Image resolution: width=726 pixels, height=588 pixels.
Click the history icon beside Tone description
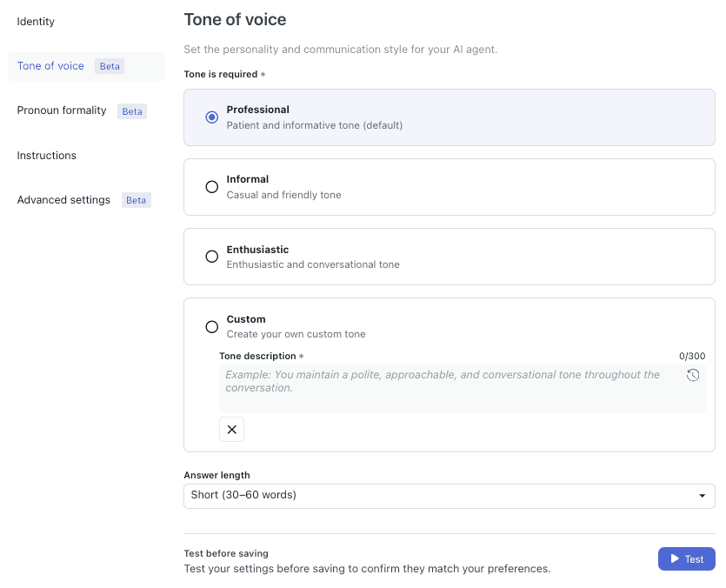point(693,374)
